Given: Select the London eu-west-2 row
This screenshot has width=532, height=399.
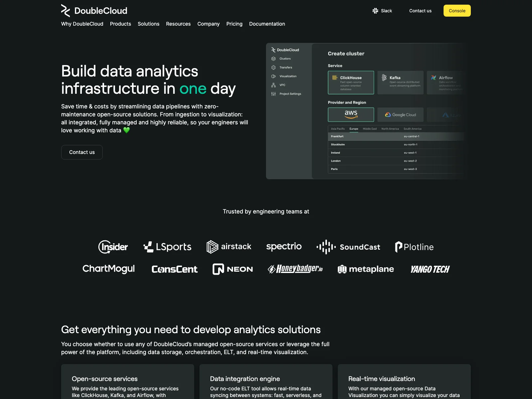Looking at the screenshot, I should pyautogui.click(x=396, y=161).
